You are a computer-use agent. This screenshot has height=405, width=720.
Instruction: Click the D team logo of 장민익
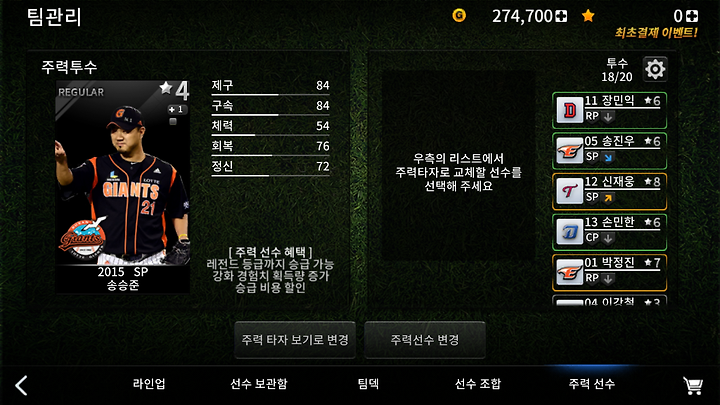click(570, 111)
